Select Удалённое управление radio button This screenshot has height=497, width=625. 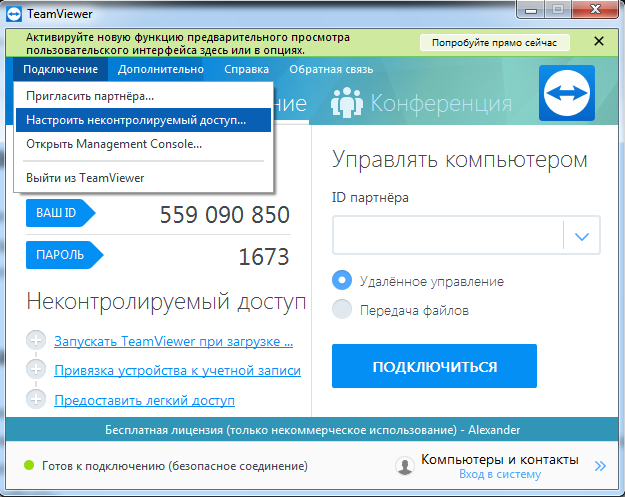pos(342,280)
